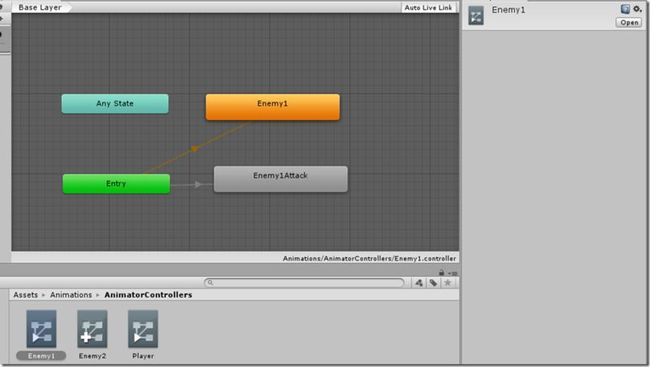Go to Assets in the breadcrumb

25,295
